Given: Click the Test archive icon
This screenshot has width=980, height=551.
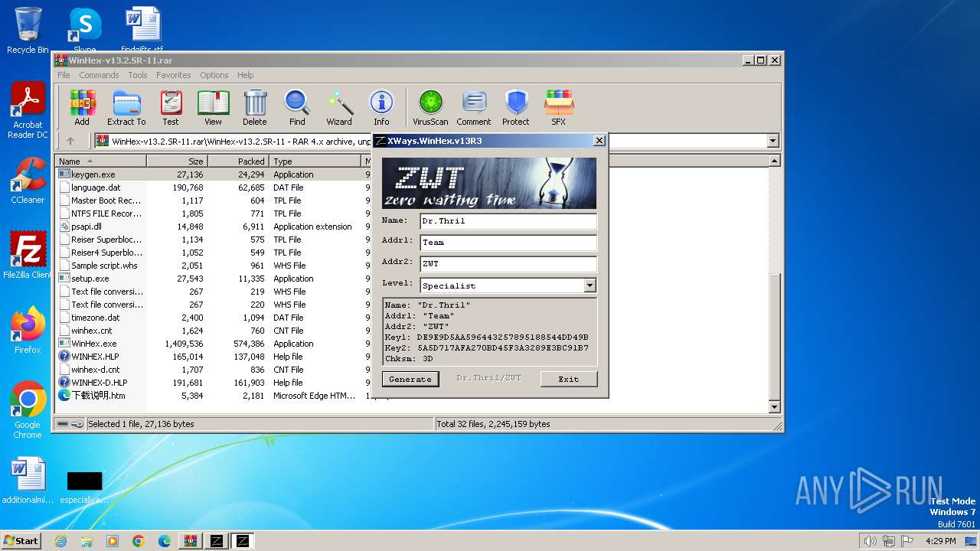Looking at the screenshot, I should click(x=171, y=107).
